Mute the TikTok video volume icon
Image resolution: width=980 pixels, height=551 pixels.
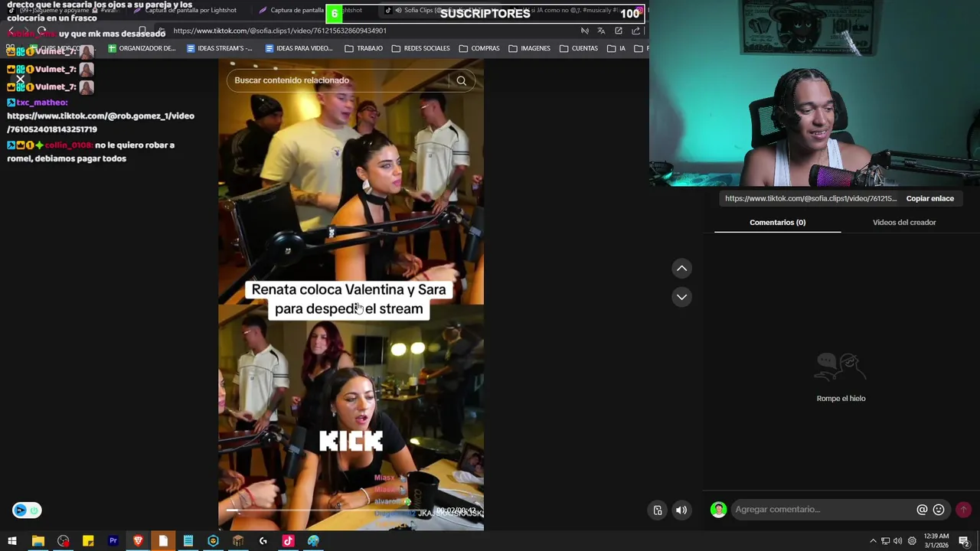click(681, 510)
